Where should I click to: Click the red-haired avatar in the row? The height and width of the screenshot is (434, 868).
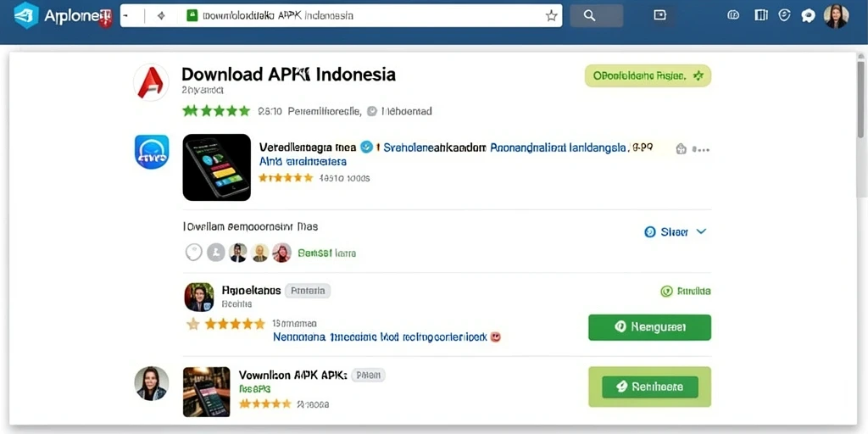point(281,253)
